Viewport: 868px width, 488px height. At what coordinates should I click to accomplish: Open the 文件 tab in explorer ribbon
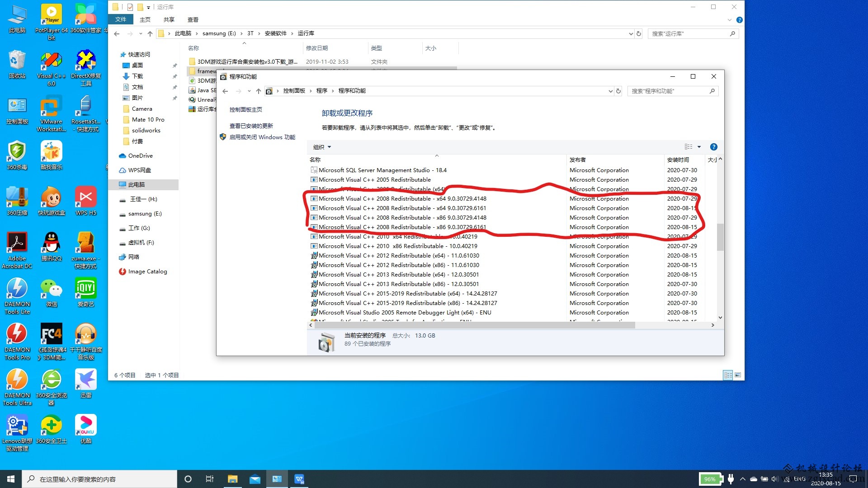click(121, 19)
